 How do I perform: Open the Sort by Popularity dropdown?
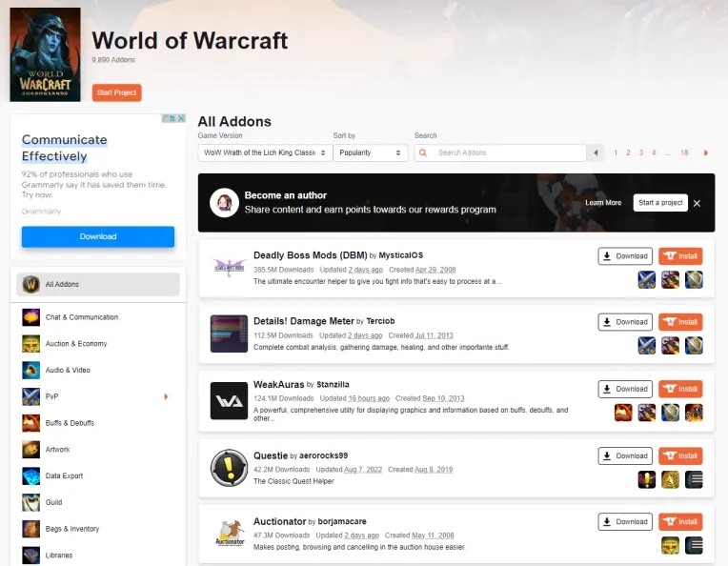[x=371, y=152]
